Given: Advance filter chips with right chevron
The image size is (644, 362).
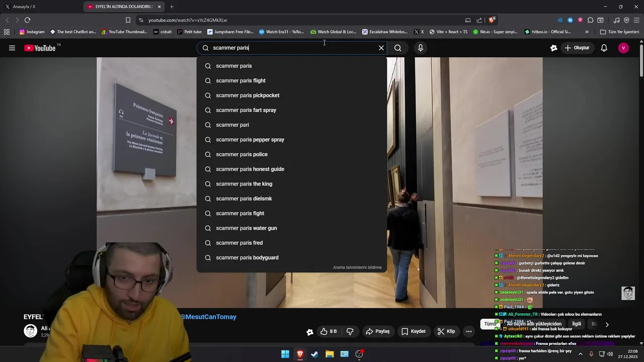Looking at the screenshot, I should [607, 324].
